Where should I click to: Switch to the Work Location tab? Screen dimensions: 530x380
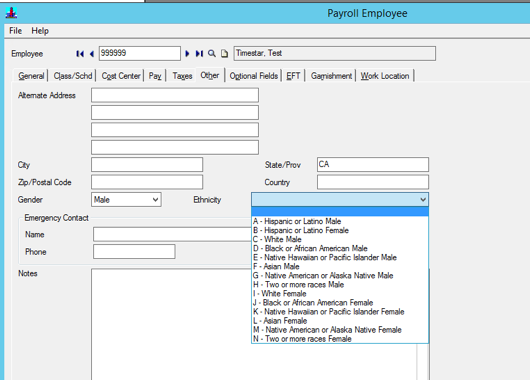(385, 76)
